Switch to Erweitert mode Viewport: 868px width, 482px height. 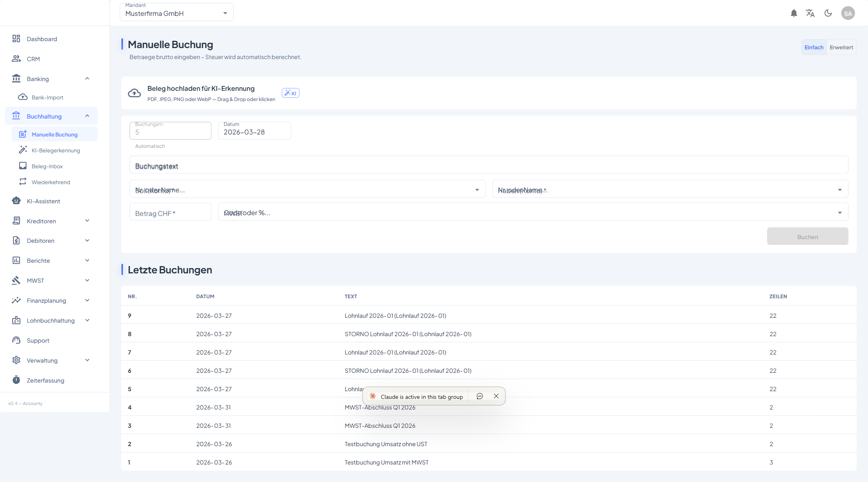pos(841,47)
